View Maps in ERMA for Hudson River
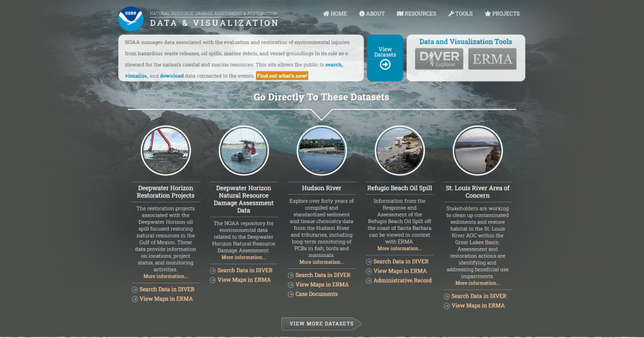Image resolution: width=644 pixels, height=338 pixels. 322,285
